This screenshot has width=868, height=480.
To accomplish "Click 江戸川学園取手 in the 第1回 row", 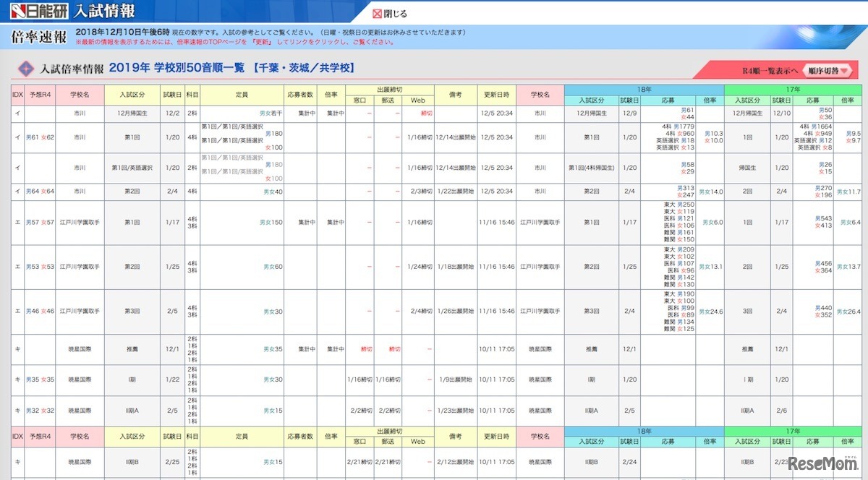I will pos(80,223).
